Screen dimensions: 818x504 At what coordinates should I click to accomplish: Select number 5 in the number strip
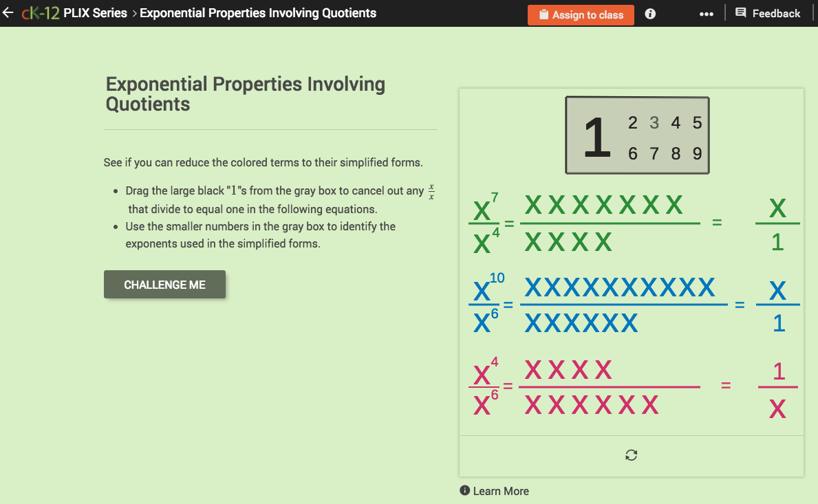pos(697,124)
